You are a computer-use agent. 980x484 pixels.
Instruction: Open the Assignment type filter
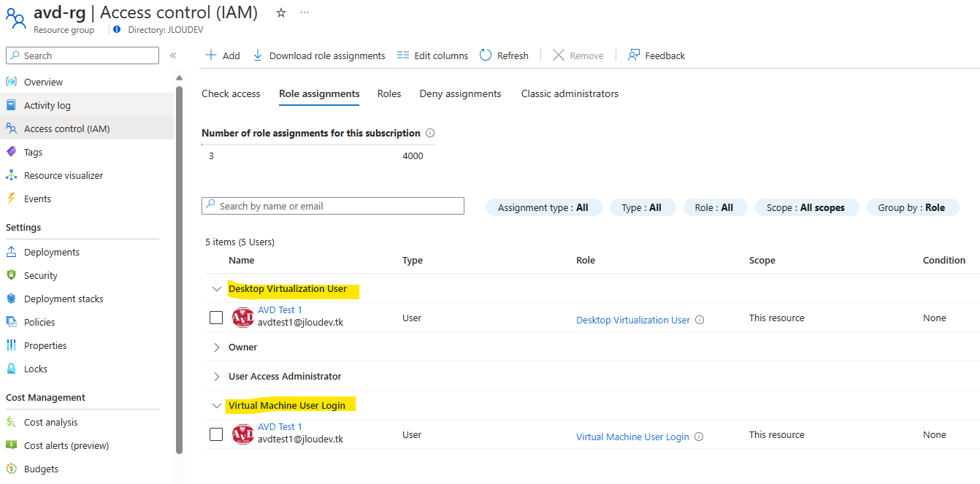543,207
